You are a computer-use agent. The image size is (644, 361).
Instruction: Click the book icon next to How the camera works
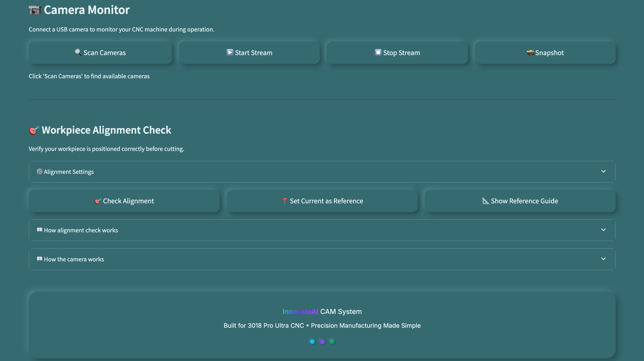[x=40, y=259]
